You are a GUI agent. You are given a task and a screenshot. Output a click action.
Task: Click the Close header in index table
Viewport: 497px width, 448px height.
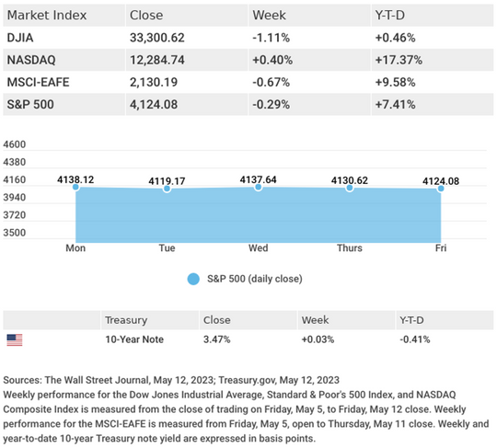click(x=146, y=16)
